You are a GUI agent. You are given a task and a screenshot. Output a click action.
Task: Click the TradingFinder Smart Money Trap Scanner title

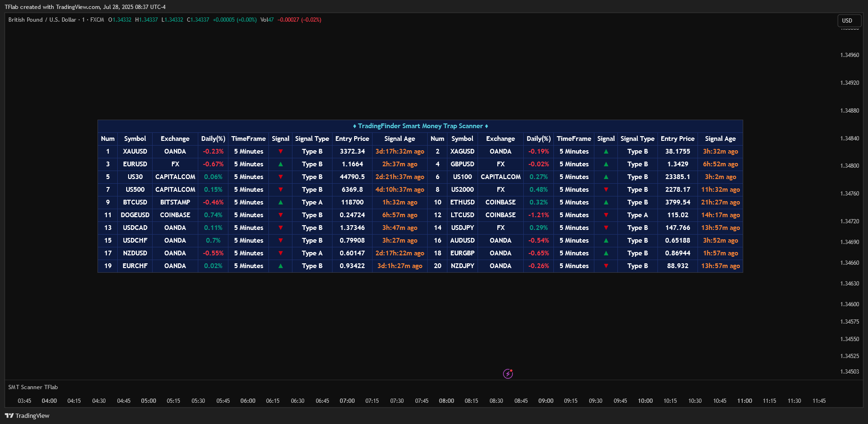pyautogui.click(x=420, y=126)
